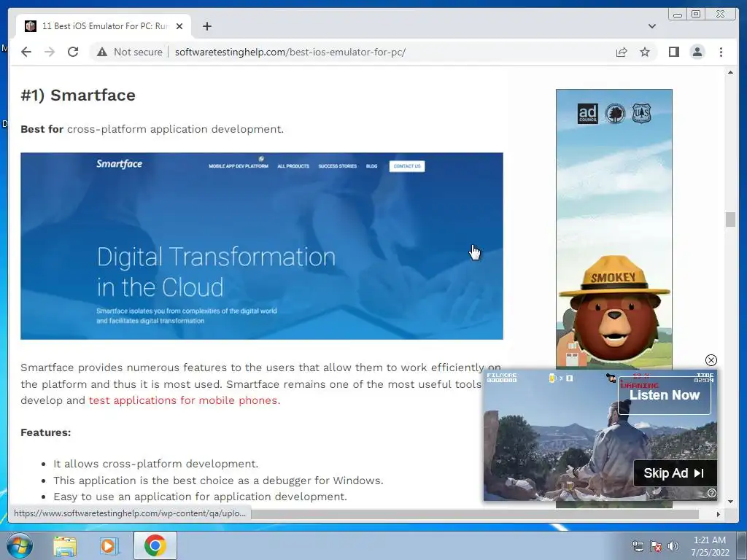The width and height of the screenshot is (747, 560).
Task: Open Windows Media Player from taskbar
Action: 109,545
